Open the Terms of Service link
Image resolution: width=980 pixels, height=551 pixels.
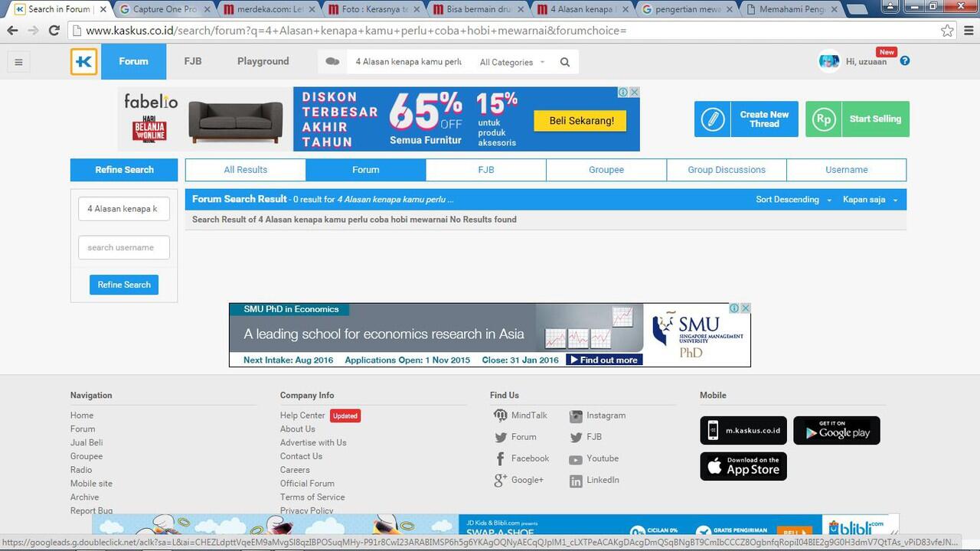pyautogui.click(x=312, y=497)
